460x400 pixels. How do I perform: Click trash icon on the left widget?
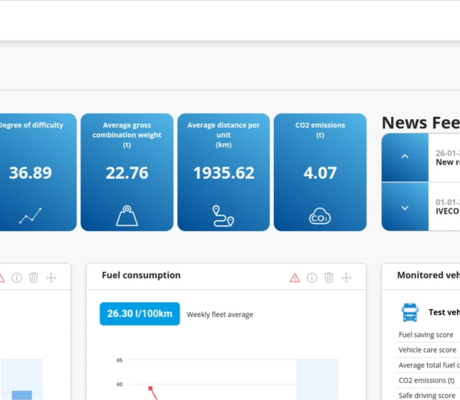click(34, 278)
